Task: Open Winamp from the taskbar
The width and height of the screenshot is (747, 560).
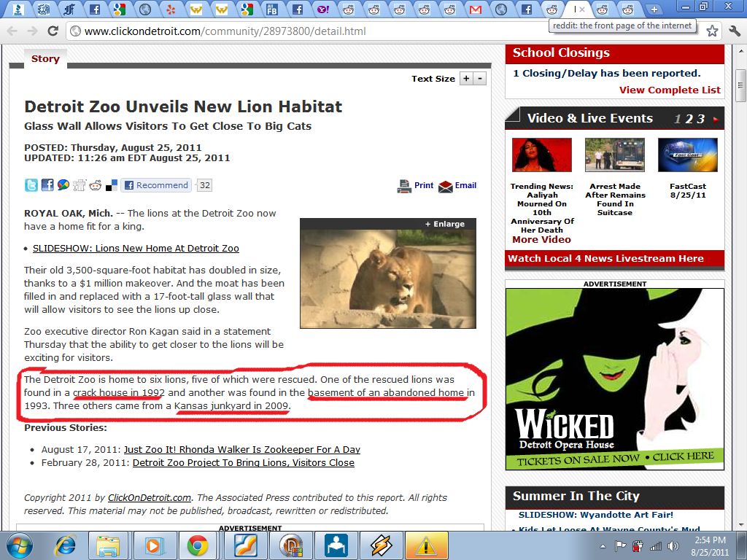Action: pos(382,545)
